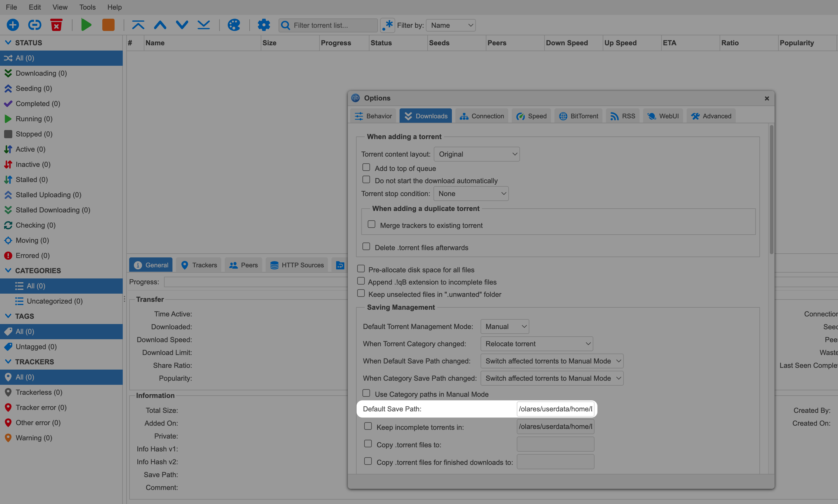Click the green Start torrents play icon

[x=86, y=25]
